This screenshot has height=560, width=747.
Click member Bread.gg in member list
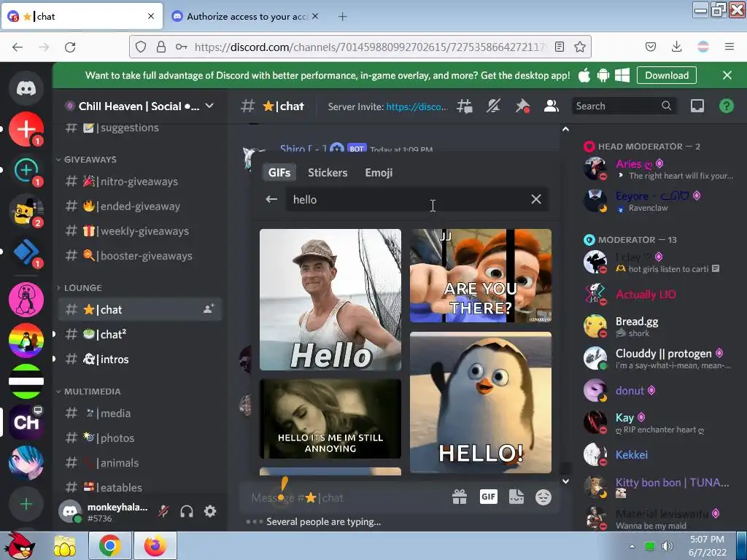click(659, 327)
